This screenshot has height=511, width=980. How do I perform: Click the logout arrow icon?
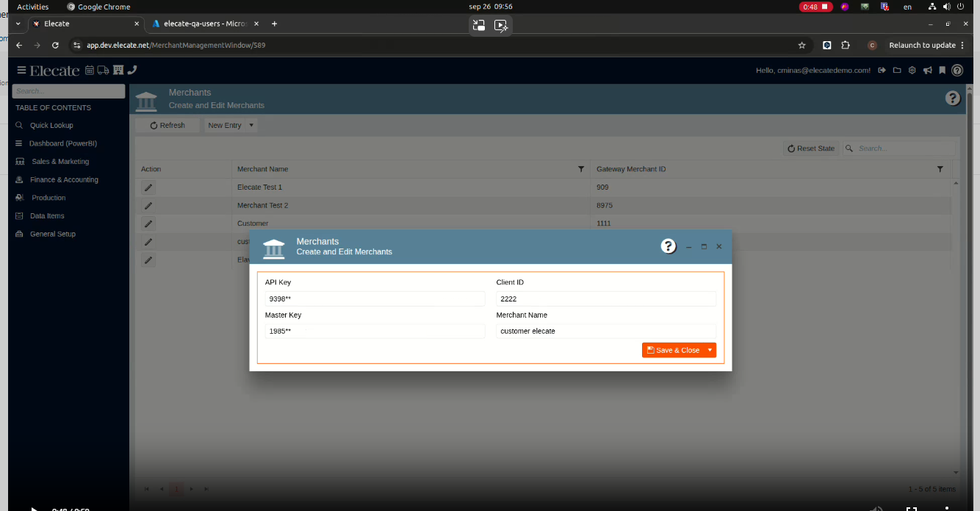point(882,71)
